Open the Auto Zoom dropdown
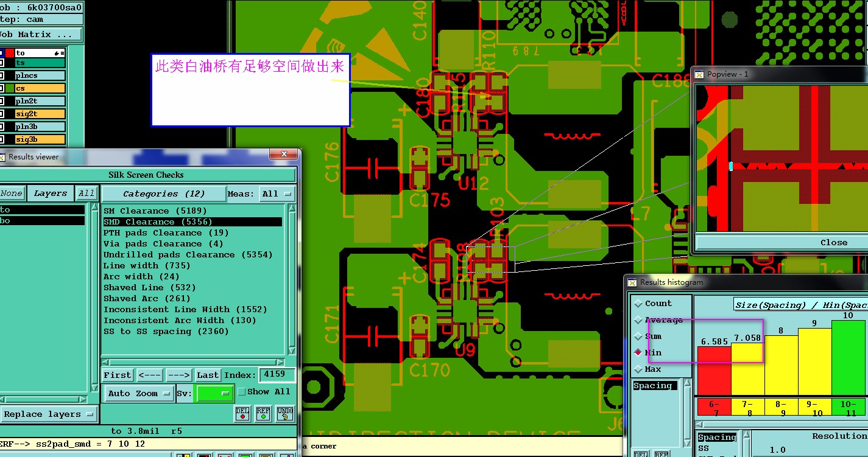The image size is (868, 457). 139,394
